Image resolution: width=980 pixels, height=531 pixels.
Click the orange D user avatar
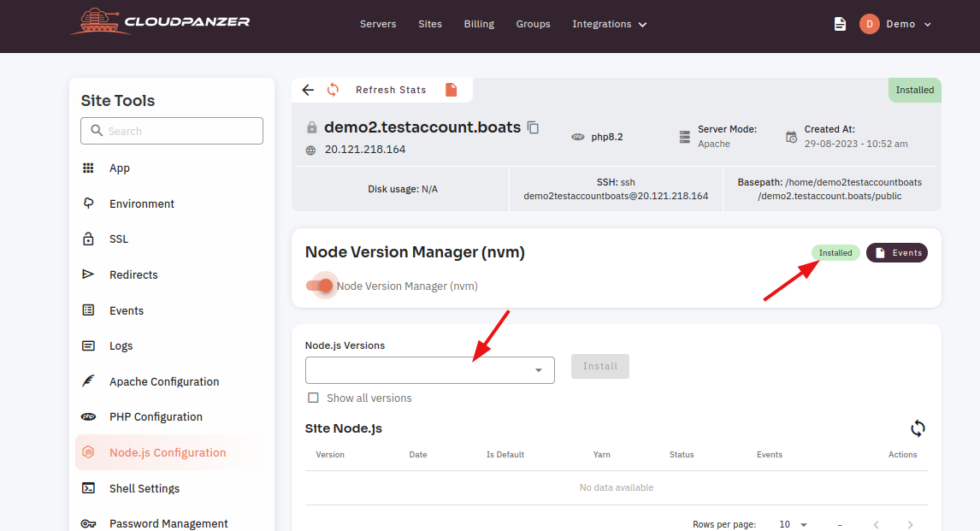coord(870,24)
